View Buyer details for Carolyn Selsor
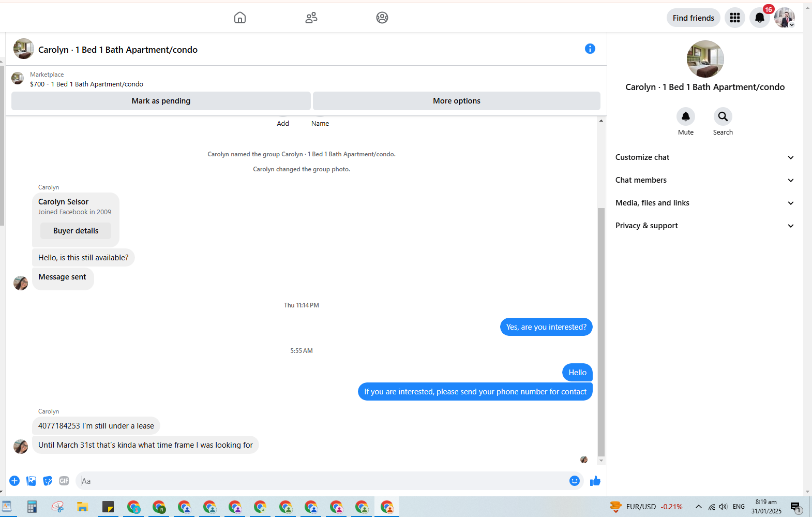The image size is (812, 517). [x=76, y=231]
